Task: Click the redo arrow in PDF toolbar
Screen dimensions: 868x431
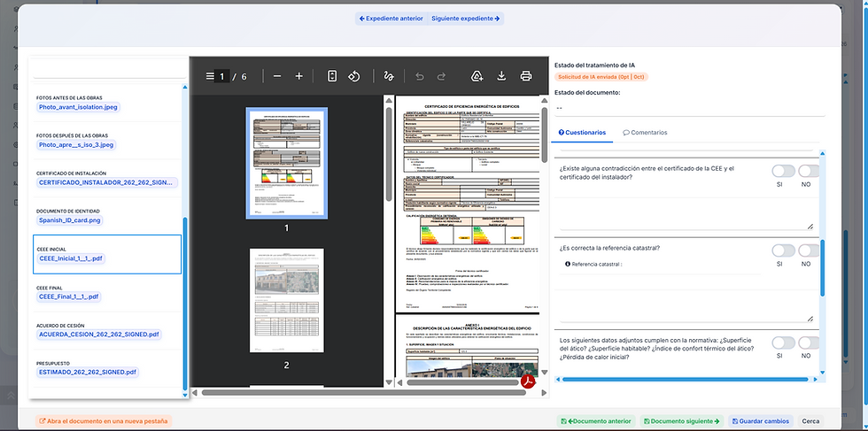Action: [441, 76]
